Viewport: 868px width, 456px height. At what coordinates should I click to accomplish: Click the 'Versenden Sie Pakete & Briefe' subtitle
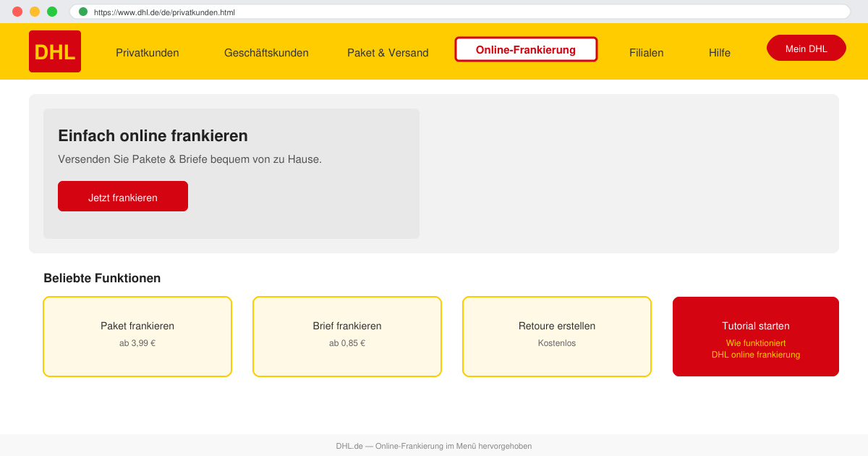click(190, 159)
